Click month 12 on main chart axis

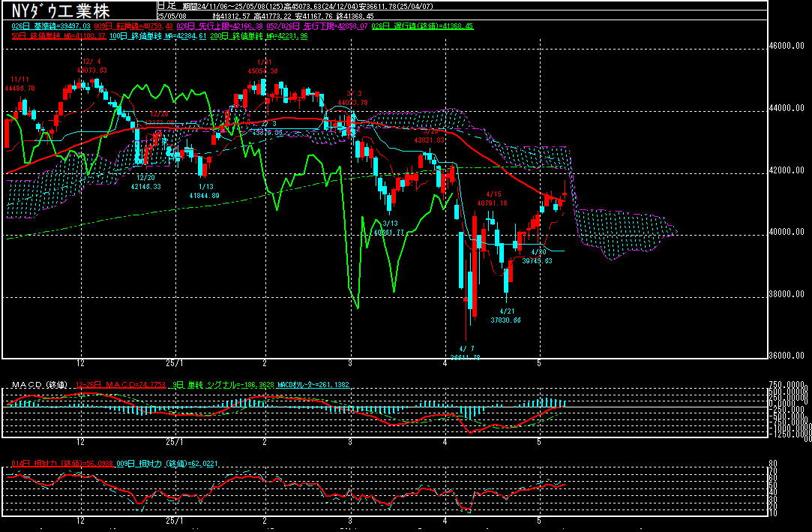(x=80, y=363)
